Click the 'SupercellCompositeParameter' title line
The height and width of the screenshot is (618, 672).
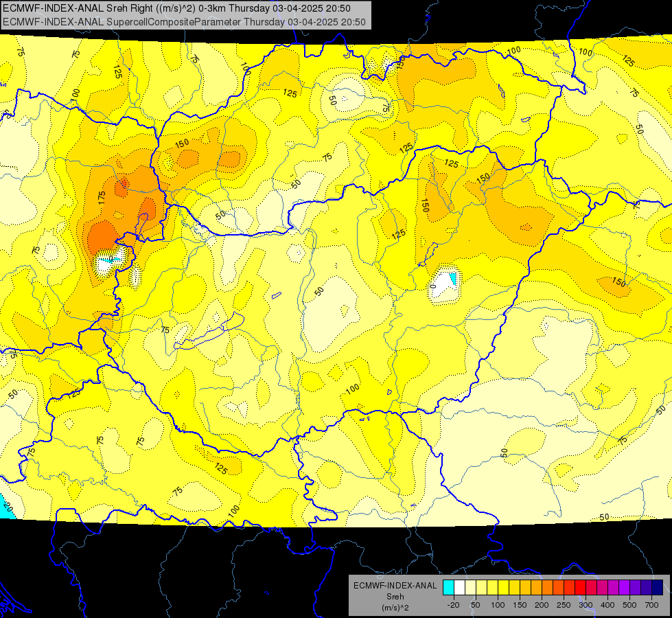coord(184,22)
